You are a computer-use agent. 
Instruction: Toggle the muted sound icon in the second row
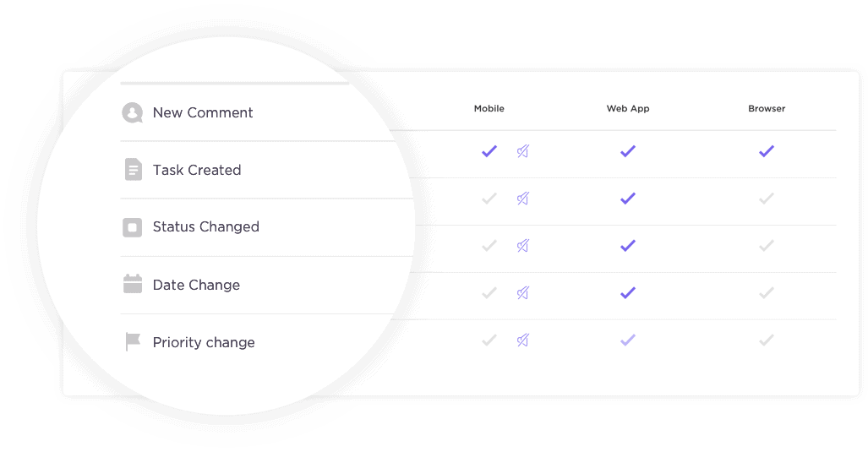522,198
